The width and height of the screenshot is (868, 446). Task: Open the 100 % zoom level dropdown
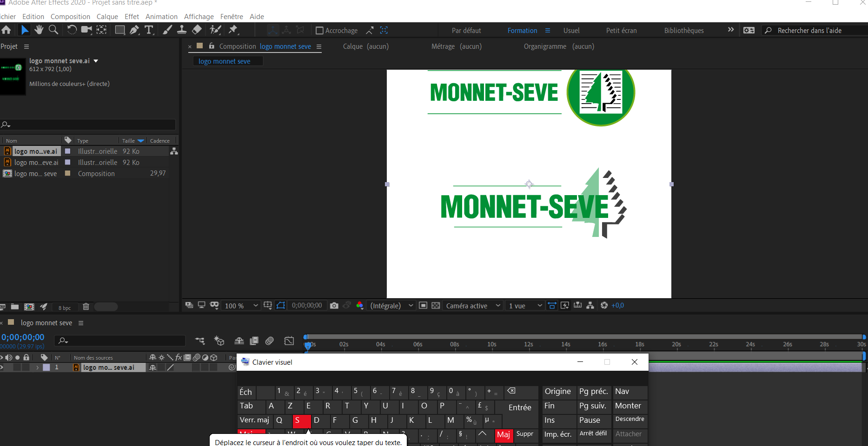(241, 306)
